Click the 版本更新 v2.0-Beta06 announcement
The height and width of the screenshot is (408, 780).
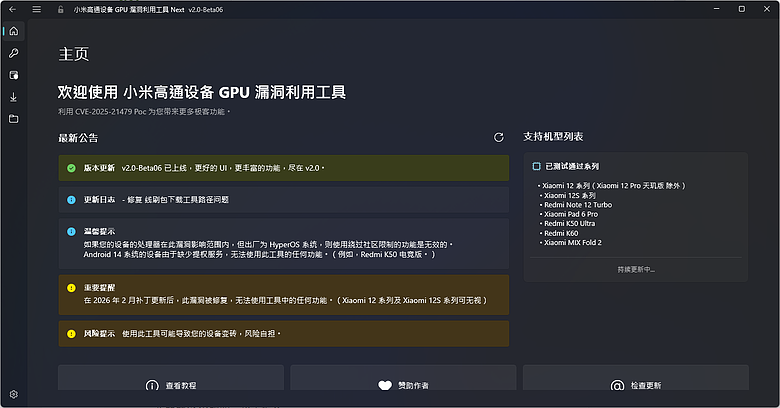click(x=284, y=168)
